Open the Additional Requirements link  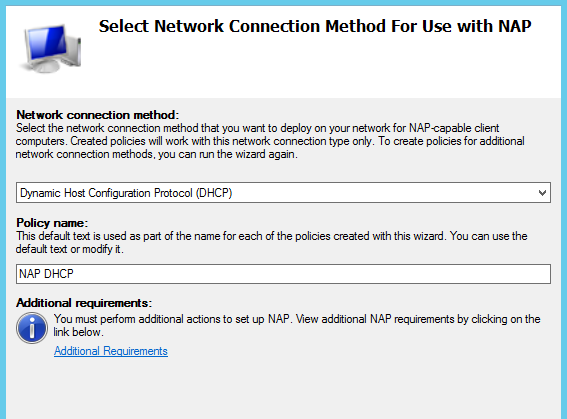pyautogui.click(x=111, y=351)
